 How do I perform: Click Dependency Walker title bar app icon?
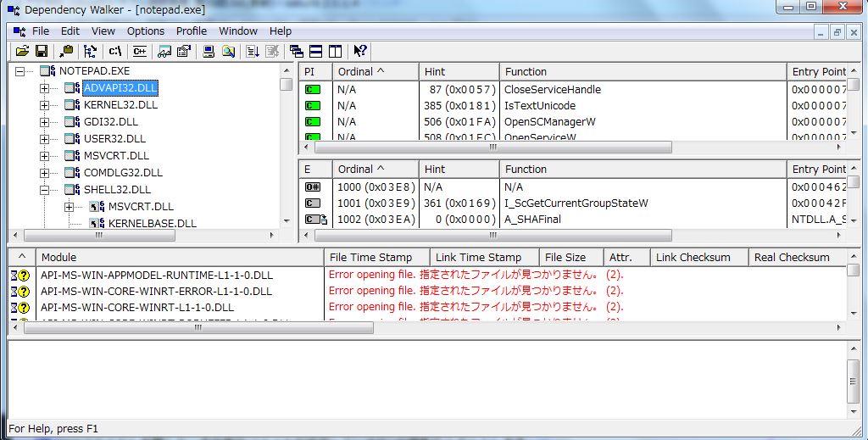click(14, 10)
